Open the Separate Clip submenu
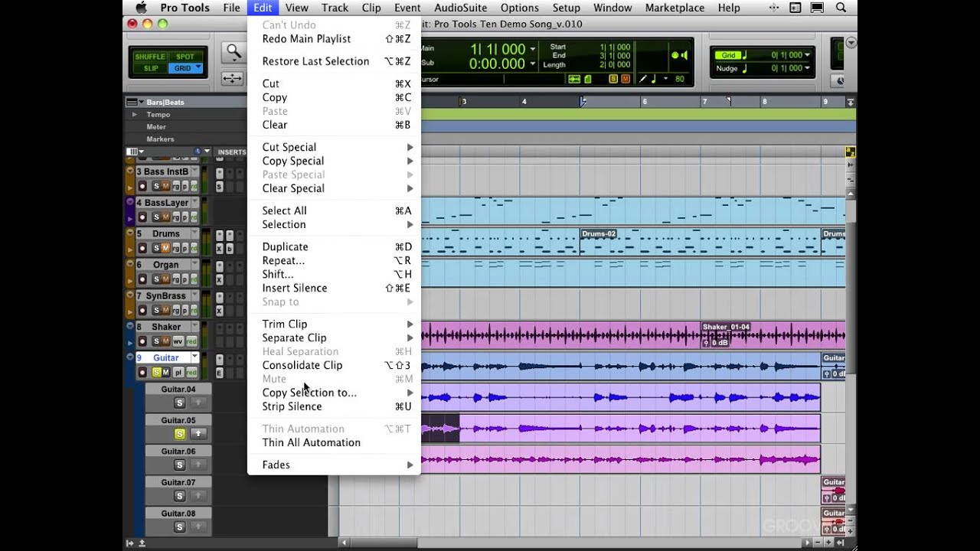Image resolution: width=980 pixels, height=551 pixels. 334,337
